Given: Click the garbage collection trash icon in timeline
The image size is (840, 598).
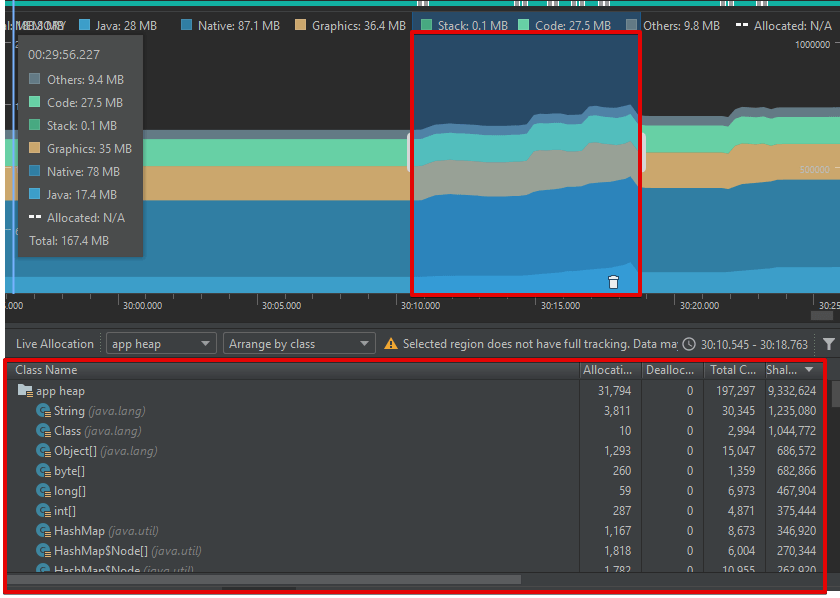Looking at the screenshot, I should (x=613, y=283).
